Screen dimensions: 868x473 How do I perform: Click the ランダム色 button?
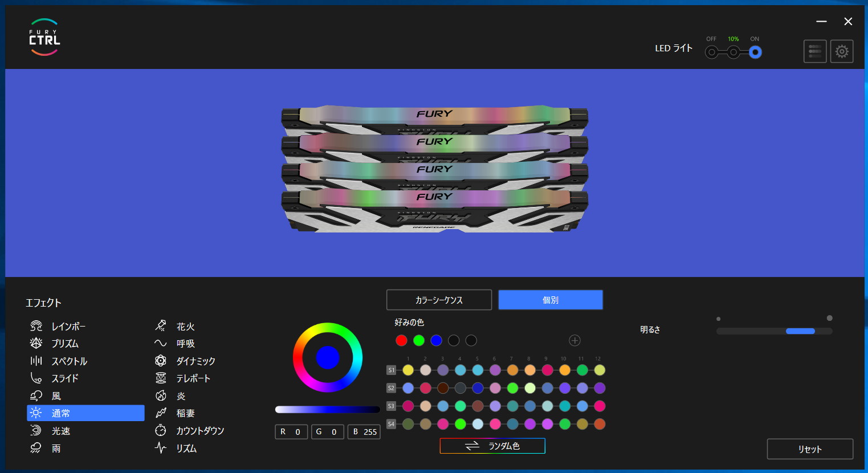pos(492,446)
